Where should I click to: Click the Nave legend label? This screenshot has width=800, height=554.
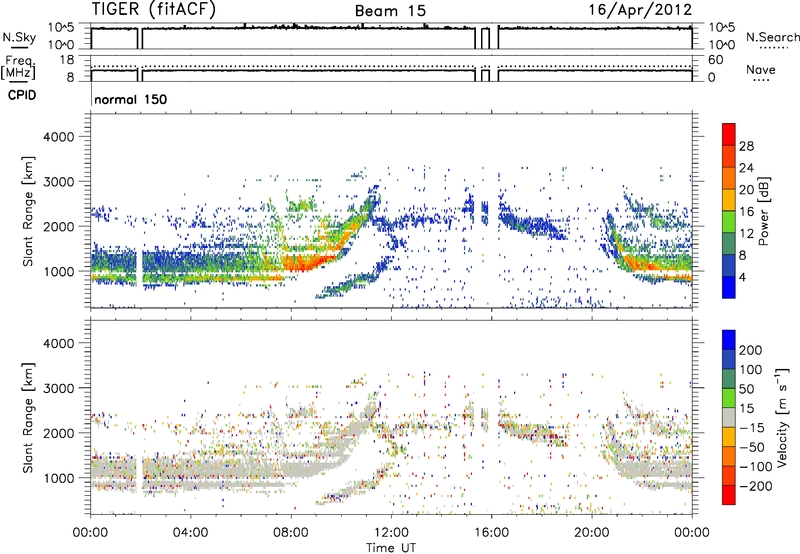pos(760,69)
